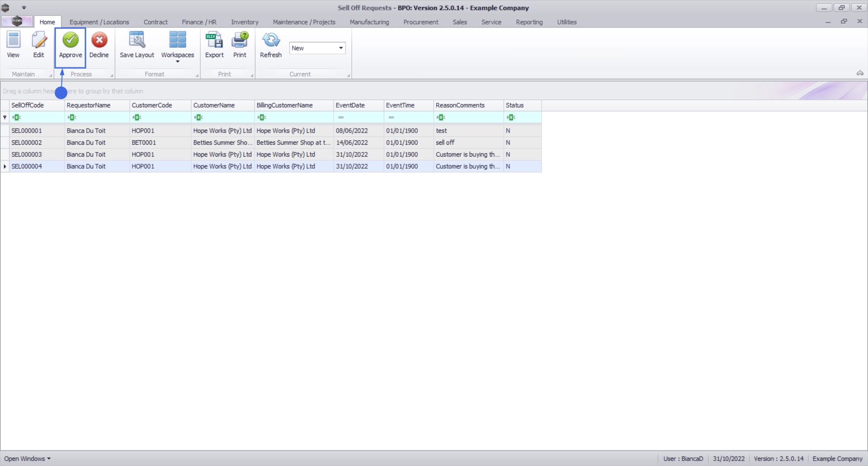The width and height of the screenshot is (868, 466).
Task: Sort by the CustomerName column header
Action: [223, 105]
